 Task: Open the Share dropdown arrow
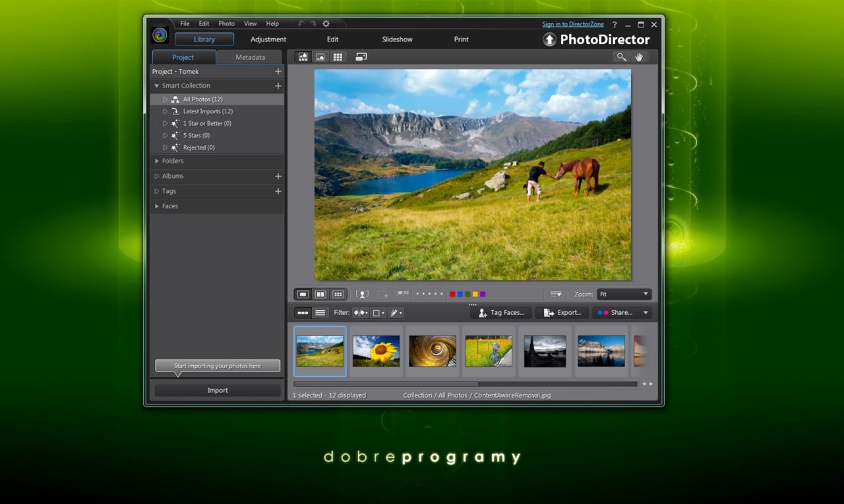[x=646, y=313]
